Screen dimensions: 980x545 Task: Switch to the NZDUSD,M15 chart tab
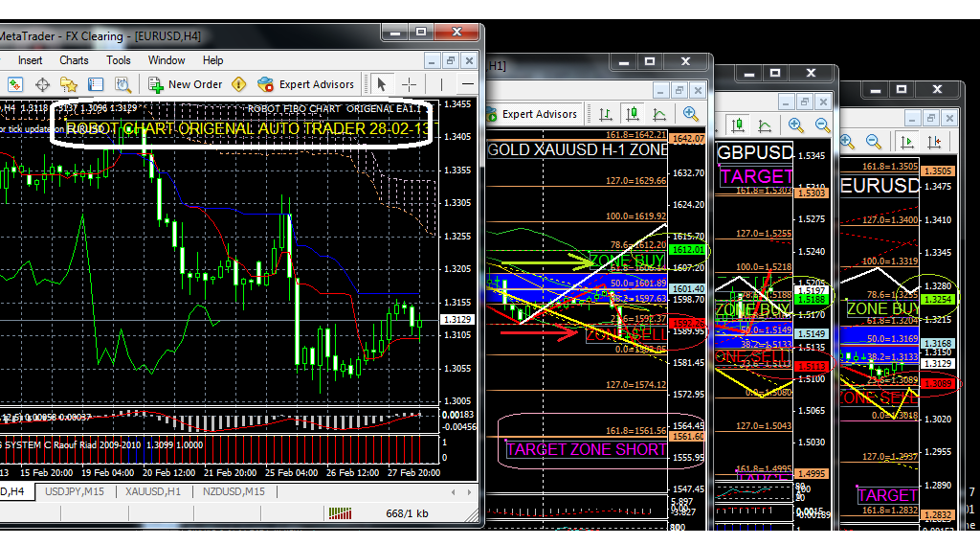click(x=234, y=491)
